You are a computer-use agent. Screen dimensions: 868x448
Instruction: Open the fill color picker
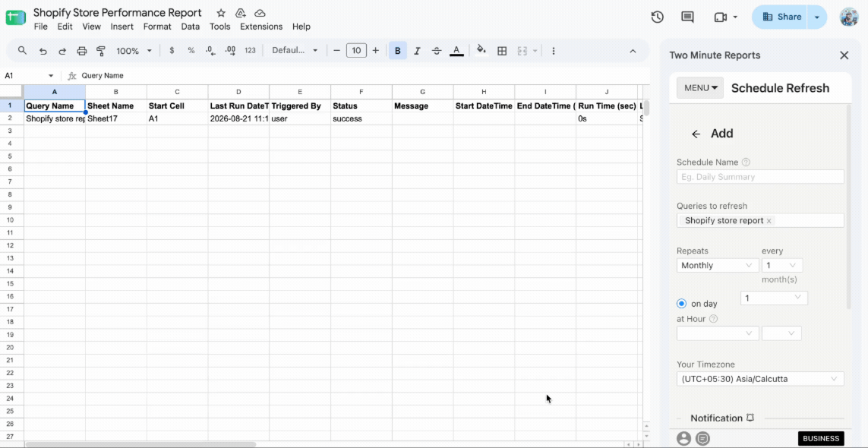pos(481,50)
